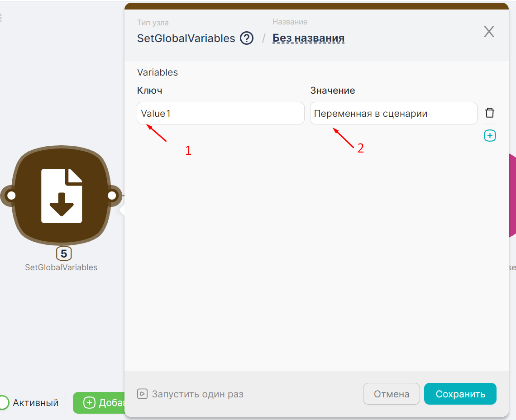
Task: Click the Ключ column label
Action: pyautogui.click(x=149, y=91)
